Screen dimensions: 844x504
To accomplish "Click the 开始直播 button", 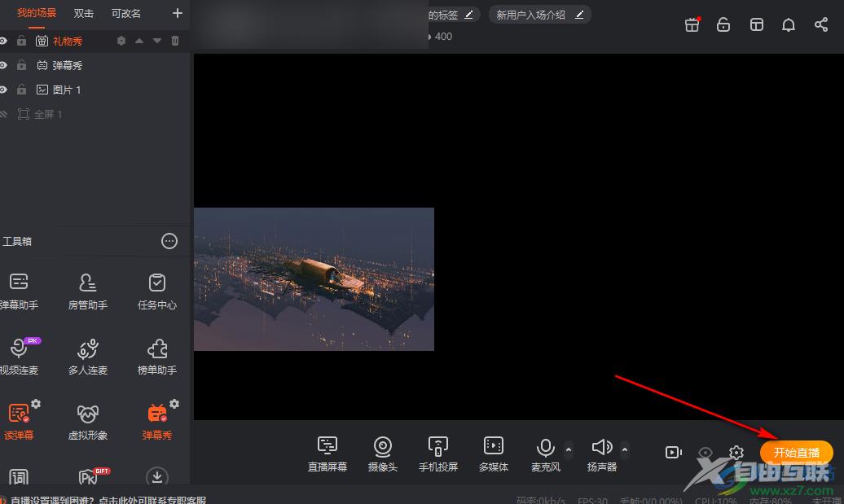I will (796, 453).
